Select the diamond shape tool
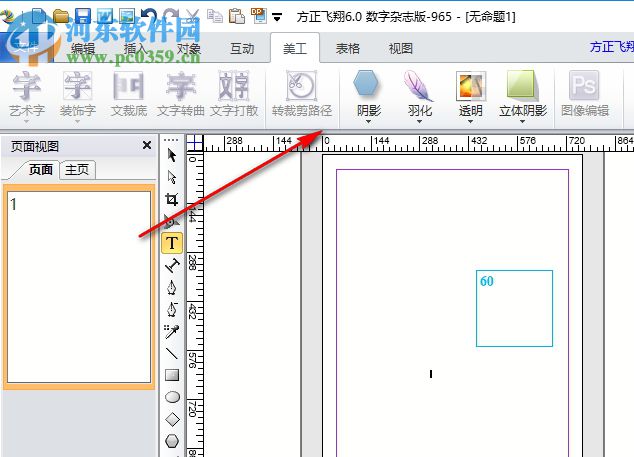 point(172,419)
